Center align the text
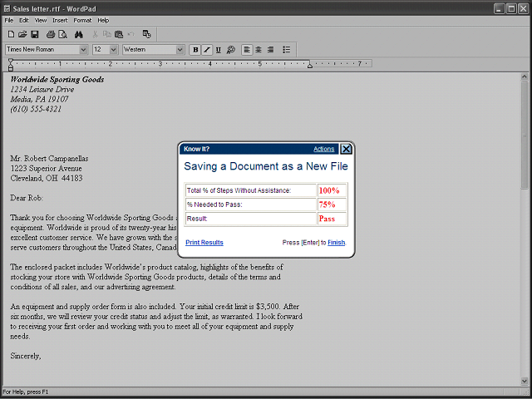Image resolution: width=532 pixels, height=399 pixels. [x=259, y=50]
